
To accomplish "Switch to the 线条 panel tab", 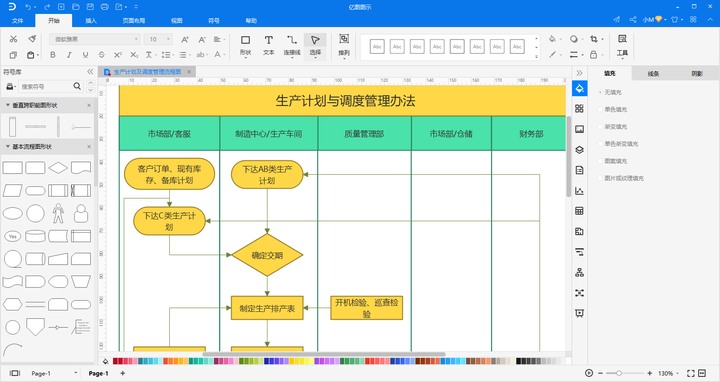I will pos(653,73).
